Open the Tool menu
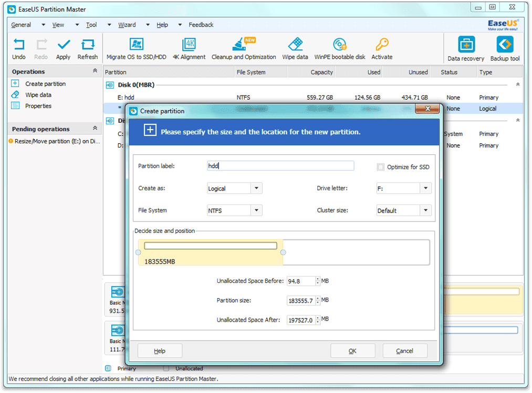This screenshot has width=532, height=393. pyautogui.click(x=91, y=25)
